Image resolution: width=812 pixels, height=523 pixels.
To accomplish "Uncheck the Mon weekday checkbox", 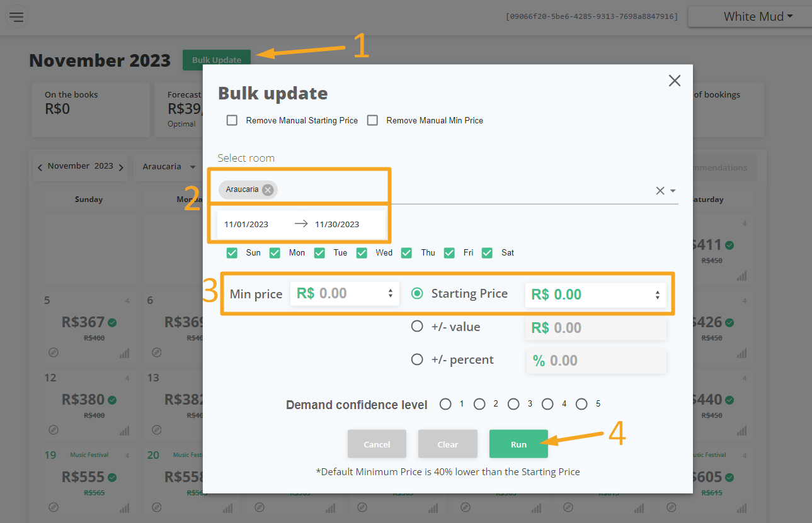I will 275,252.
